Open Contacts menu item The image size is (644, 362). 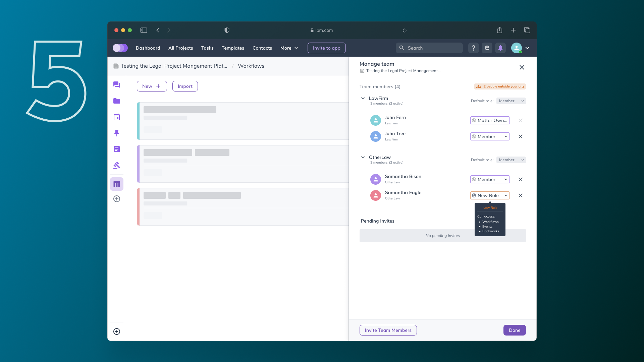[x=262, y=48]
